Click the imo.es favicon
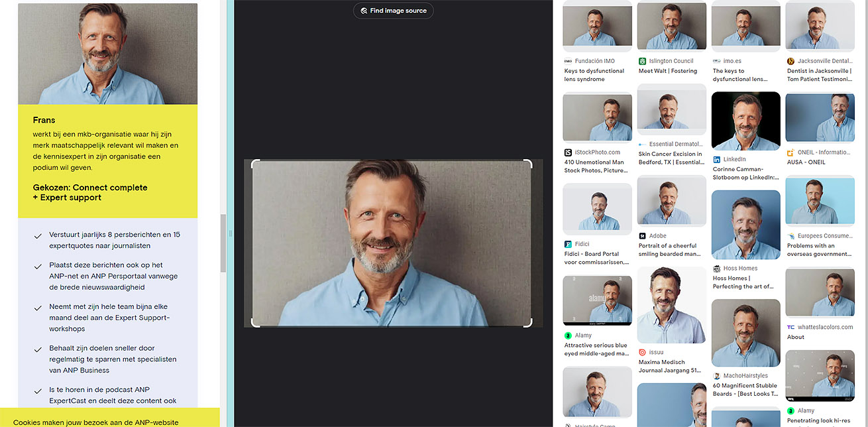 (x=716, y=61)
